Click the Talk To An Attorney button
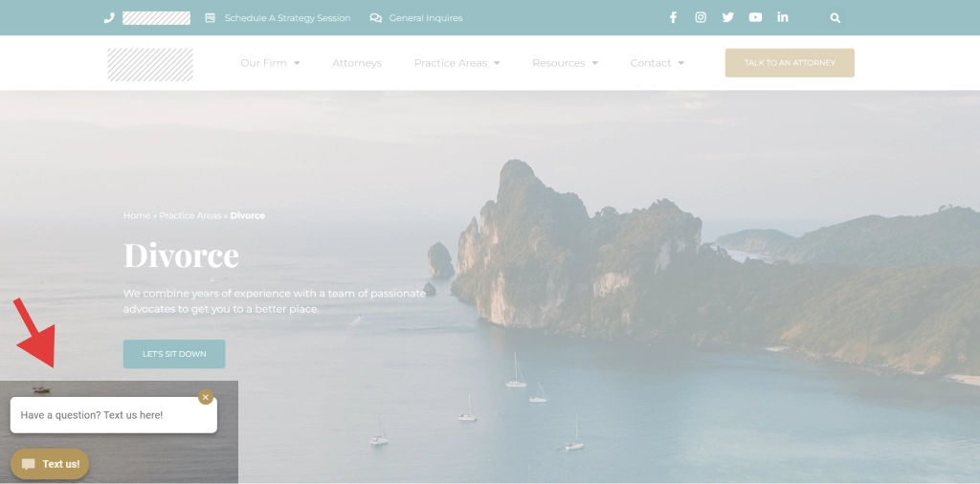Screen dimensions: 980x484 [790, 63]
